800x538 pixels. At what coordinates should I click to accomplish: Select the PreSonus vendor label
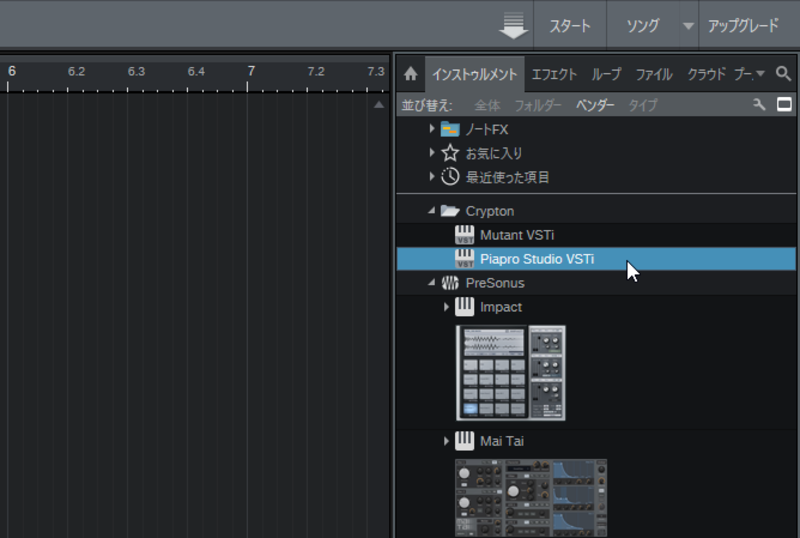(495, 283)
